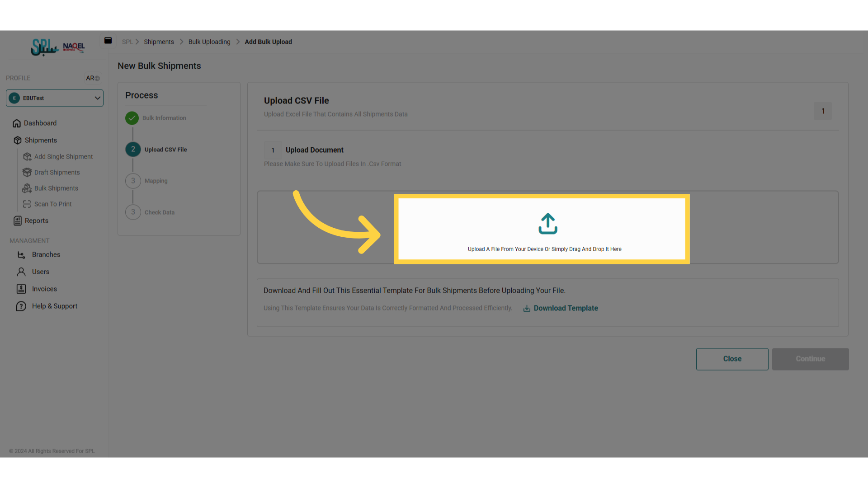Click the Shipments breadcrumb link
This screenshot has width=868, height=488.
click(x=159, y=42)
